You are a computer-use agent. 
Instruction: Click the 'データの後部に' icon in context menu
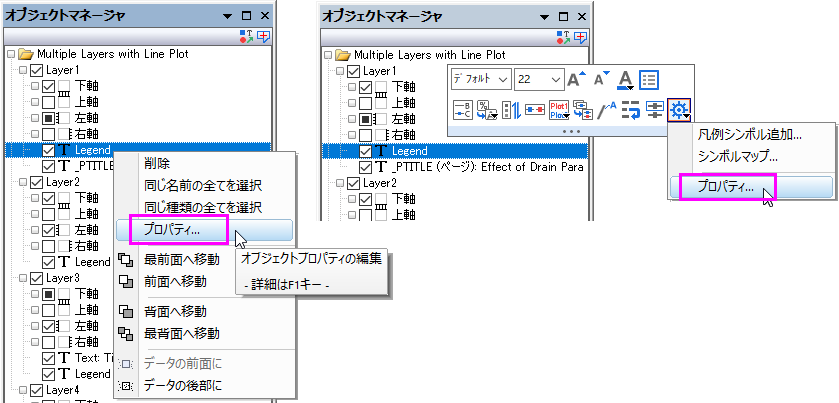tap(125, 385)
